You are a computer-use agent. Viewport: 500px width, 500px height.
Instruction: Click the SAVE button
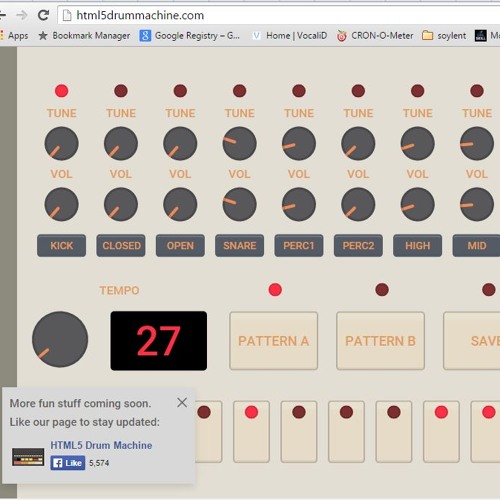coord(472,341)
